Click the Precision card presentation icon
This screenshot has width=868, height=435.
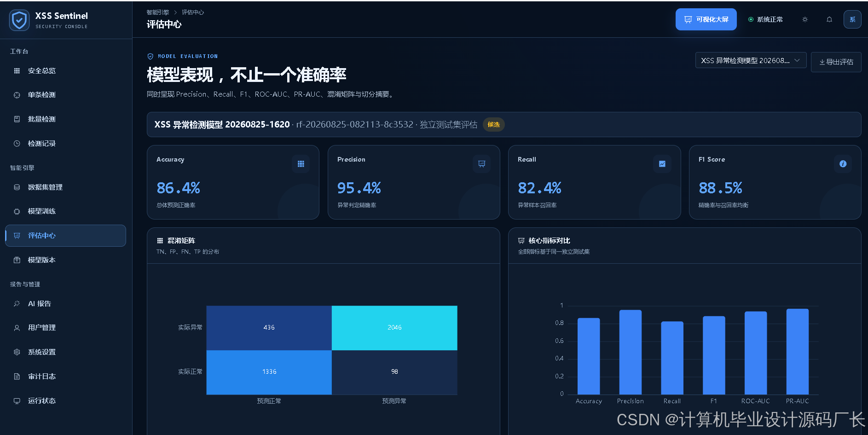tap(482, 164)
